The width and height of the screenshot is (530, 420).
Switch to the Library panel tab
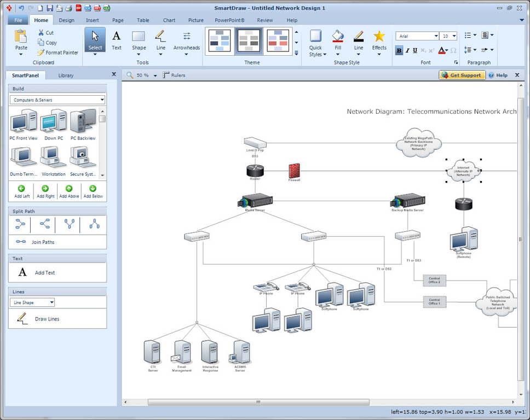[66, 75]
